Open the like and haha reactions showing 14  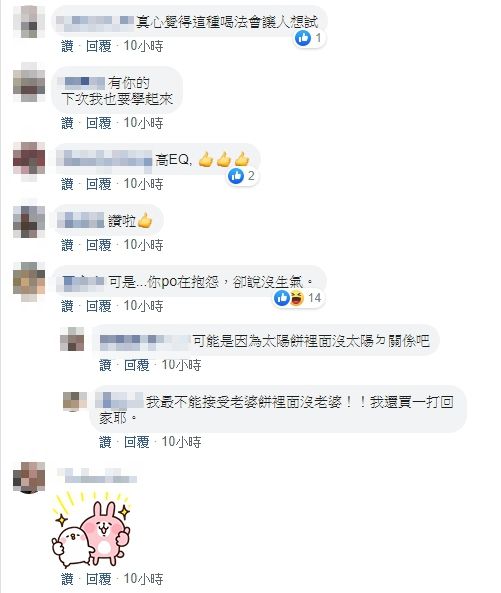[x=298, y=298]
